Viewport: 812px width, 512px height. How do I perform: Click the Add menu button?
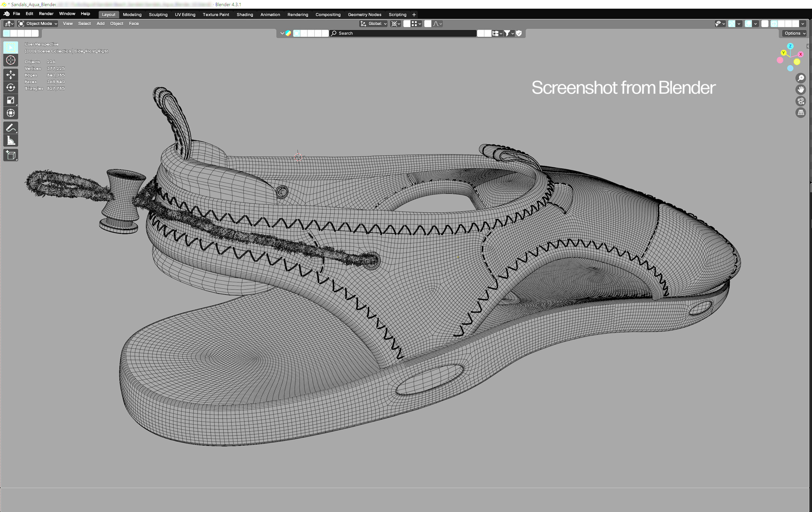click(101, 23)
